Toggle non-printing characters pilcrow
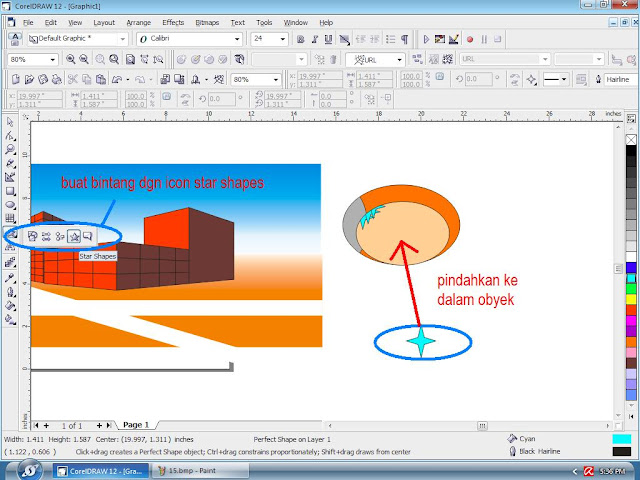 point(404,39)
